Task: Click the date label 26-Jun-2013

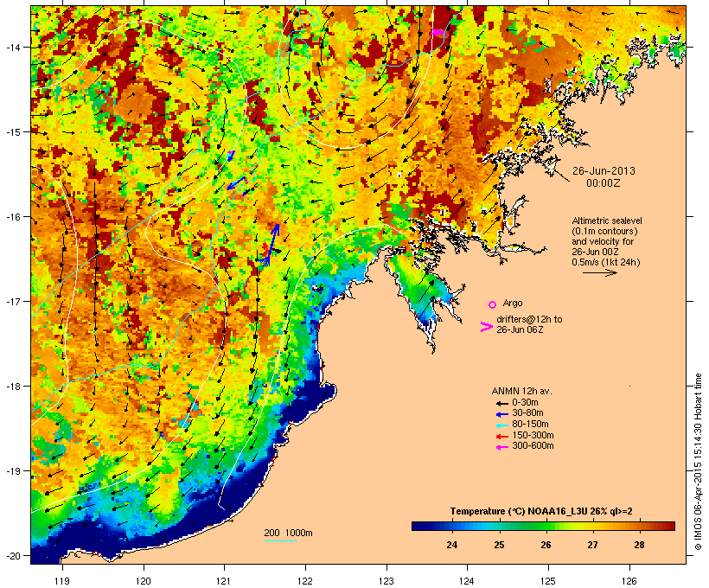Action: pos(604,171)
